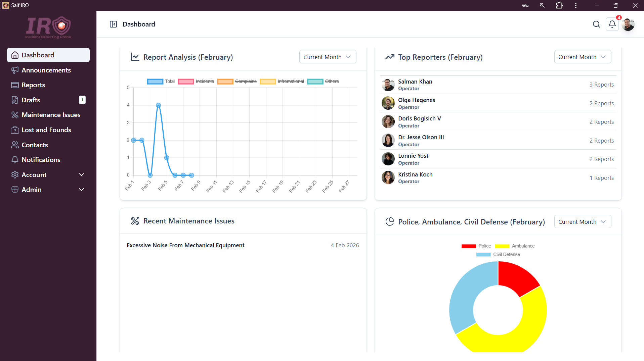Open the notifications bell icon
Image resolution: width=644 pixels, height=361 pixels.
(x=612, y=24)
